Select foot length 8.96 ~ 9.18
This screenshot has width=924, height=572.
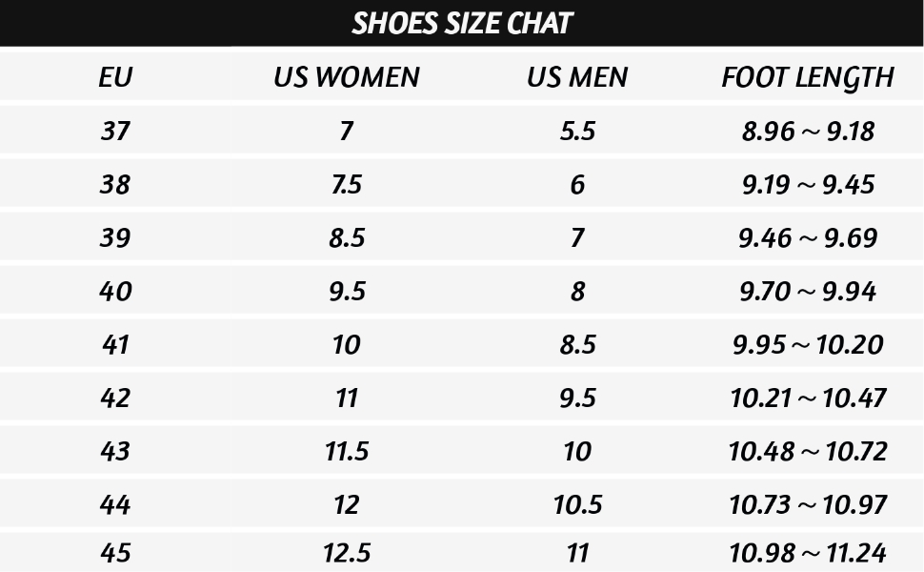808,131
